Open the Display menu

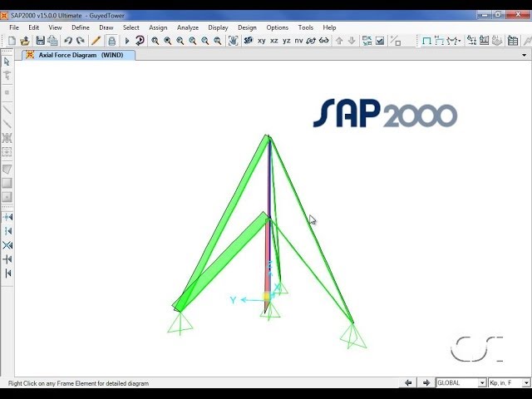pos(218,27)
